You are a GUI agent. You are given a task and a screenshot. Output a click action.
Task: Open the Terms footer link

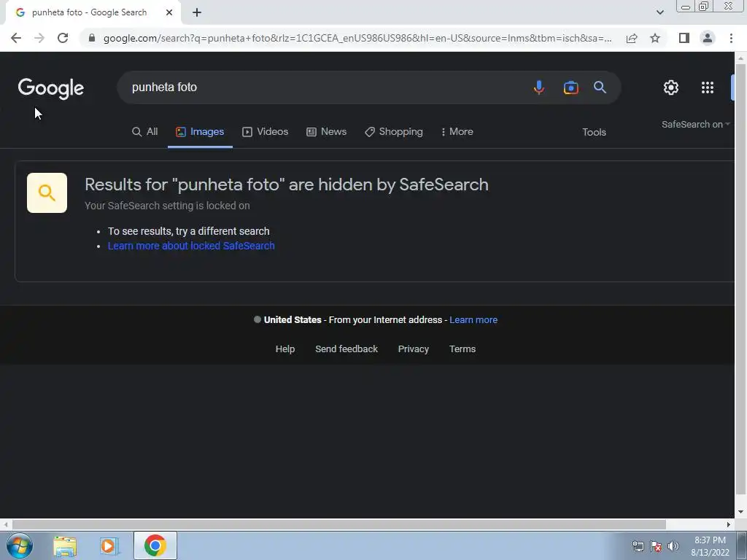point(462,349)
